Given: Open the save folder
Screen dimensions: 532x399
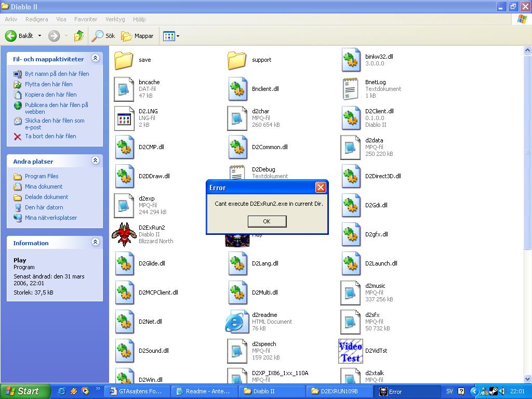Looking at the screenshot, I should pos(124,60).
